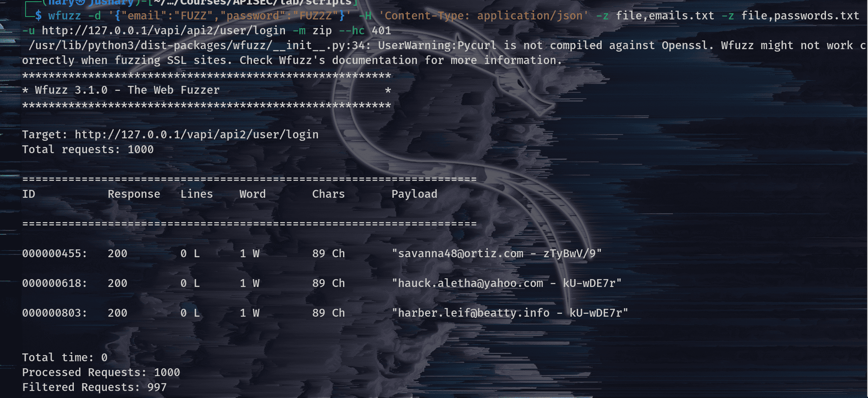Select 'Wfuzz 3.1.0 - The Web Fuzzer' banner

point(127,90)
